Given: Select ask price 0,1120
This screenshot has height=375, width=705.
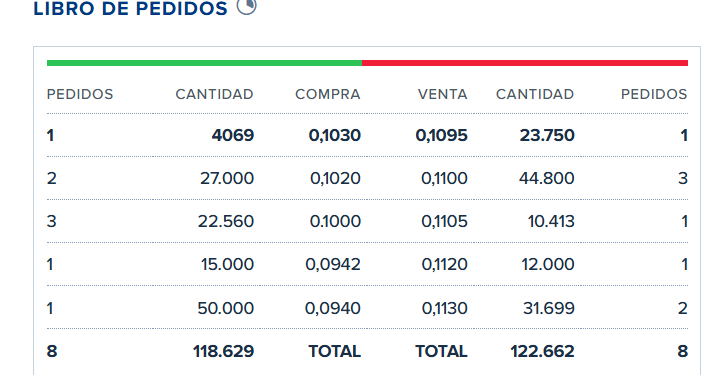Looking at the screenshot, I should pyautogui.click(x=444, y=264).
